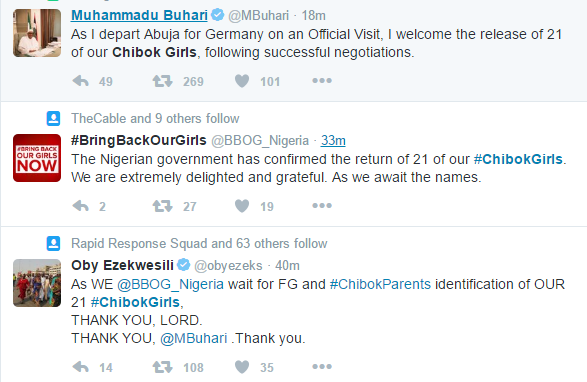This screenshot has width=587, height=382.
Task: Retweet the #BringBackOurGirls tweet
Action: coord(162,206)
